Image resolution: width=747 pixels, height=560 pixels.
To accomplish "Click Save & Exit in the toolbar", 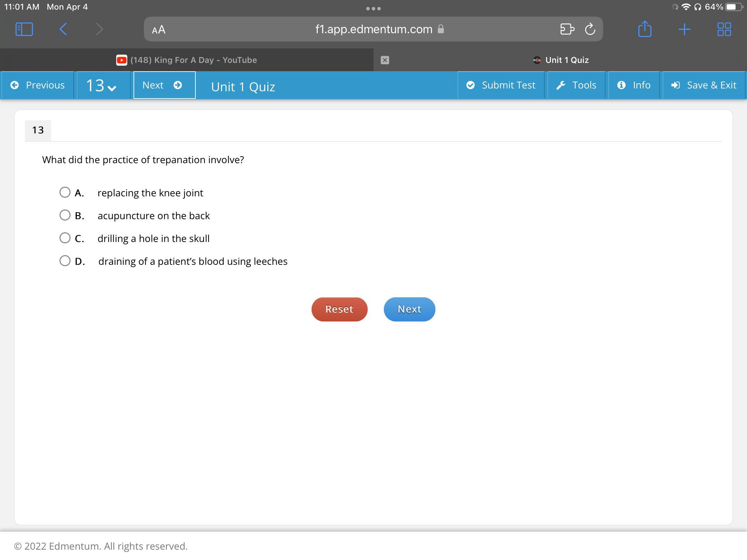I will tap(704, 85).
